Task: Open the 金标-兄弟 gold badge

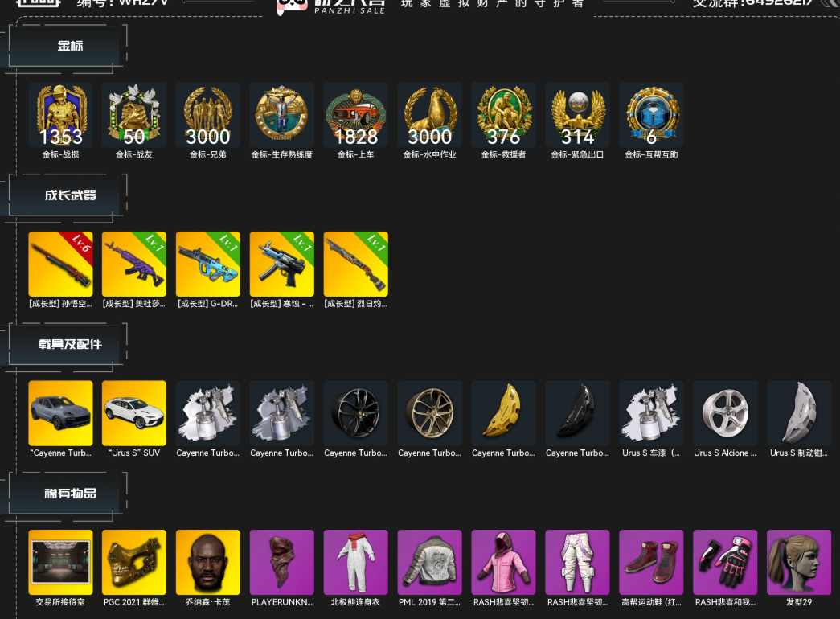Action: [208, 115]
